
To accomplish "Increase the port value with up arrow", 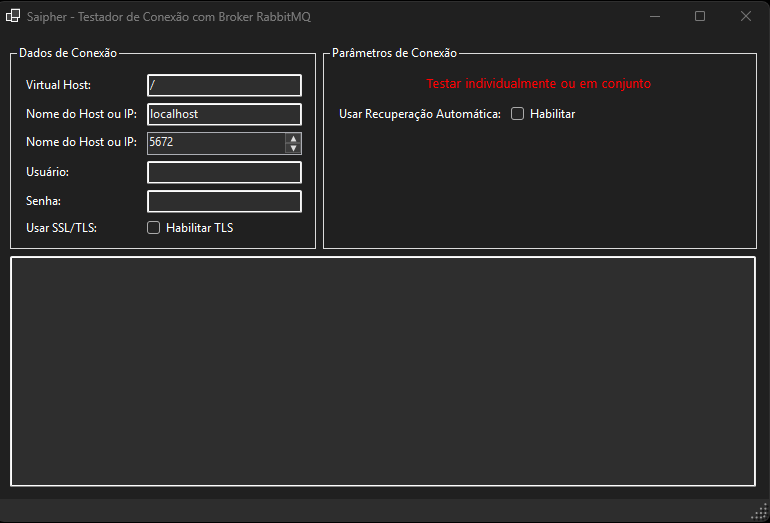I will (293, 138).
